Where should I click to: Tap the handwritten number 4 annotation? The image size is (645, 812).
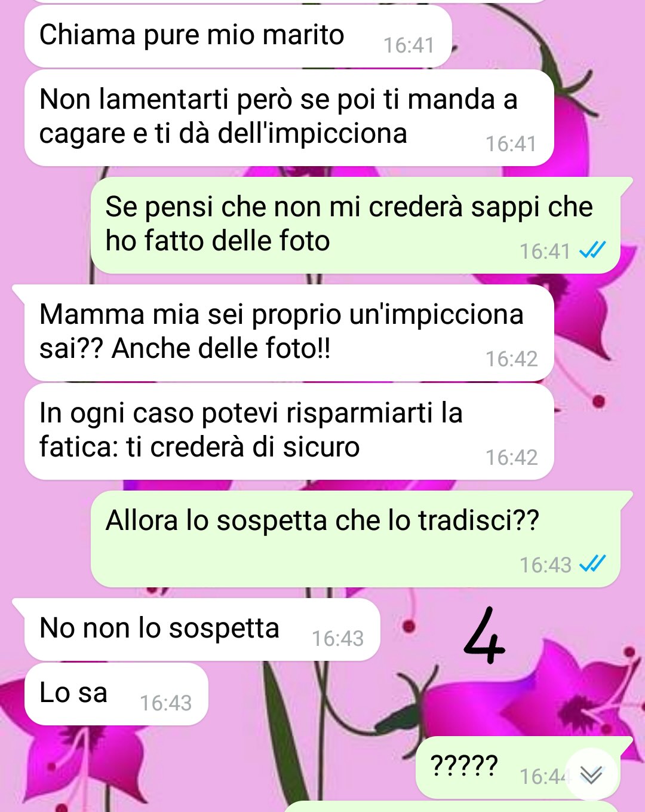coord(484,635)
